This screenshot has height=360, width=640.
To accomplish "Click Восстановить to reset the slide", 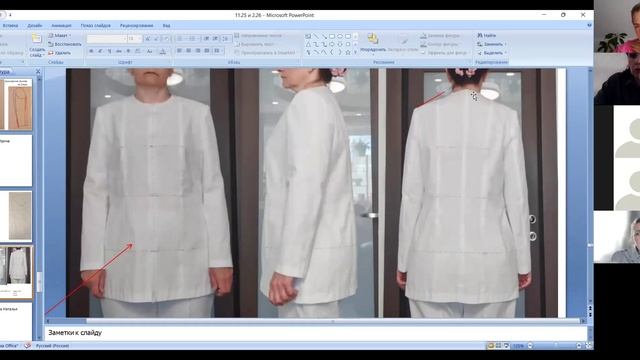I will click(64, 44).
